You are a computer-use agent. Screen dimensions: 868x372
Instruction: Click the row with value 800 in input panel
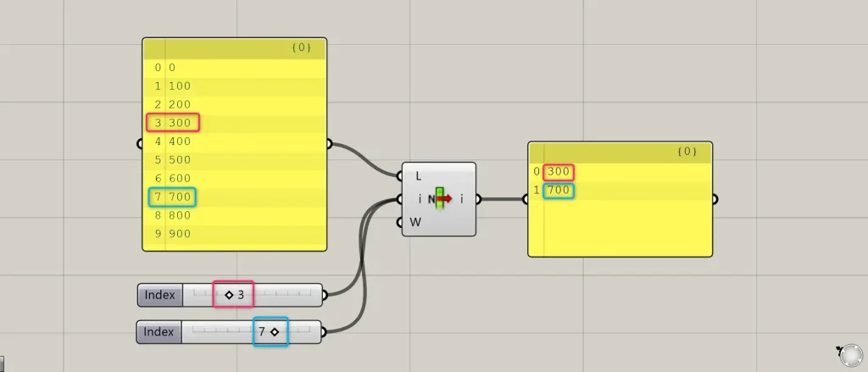pyautogui.click(x=235, y=214)
